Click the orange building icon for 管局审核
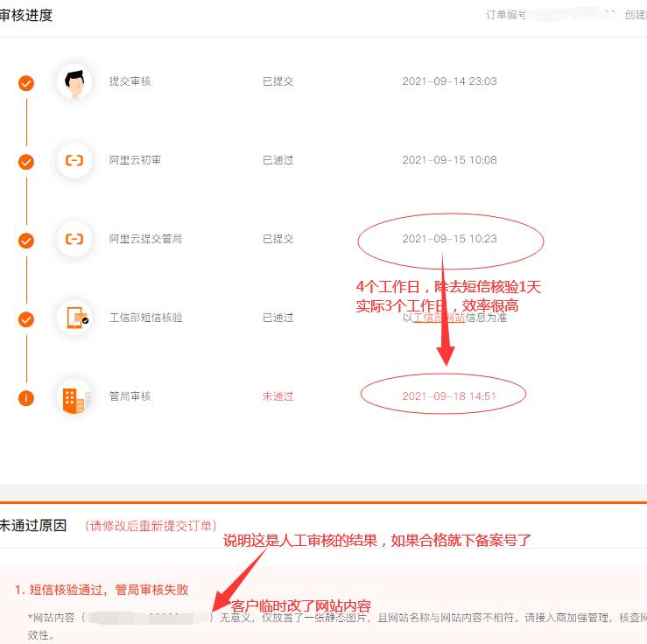Screen dimensions: 647x644 tap(74, 397)
